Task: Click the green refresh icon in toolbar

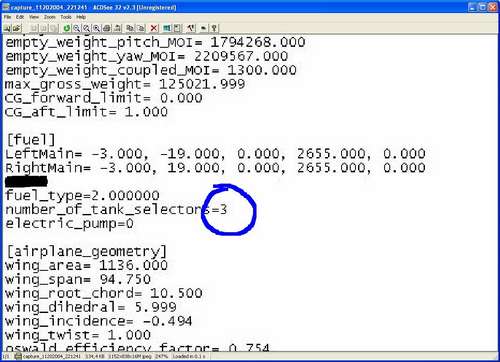Action: [67, 28]
